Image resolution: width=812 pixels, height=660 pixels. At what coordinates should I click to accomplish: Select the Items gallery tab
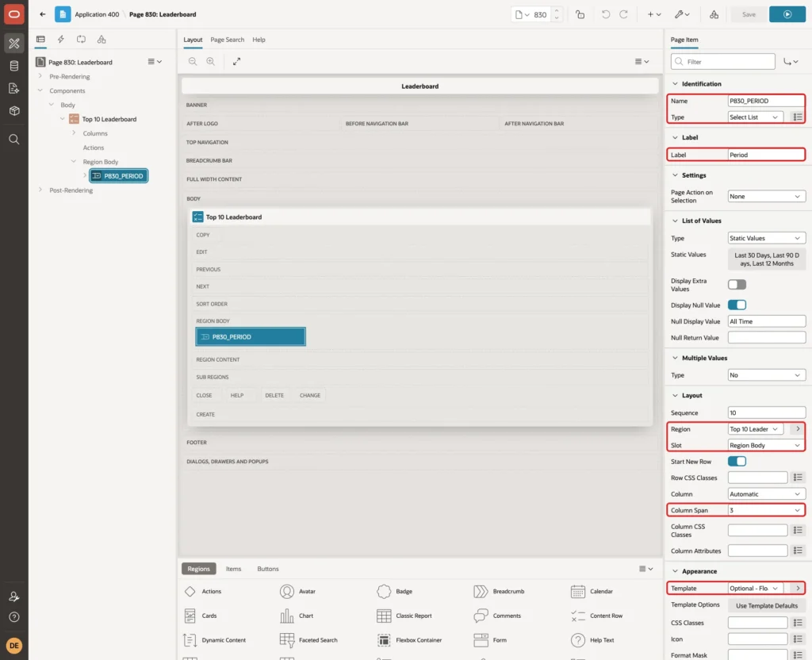point(234,569)
